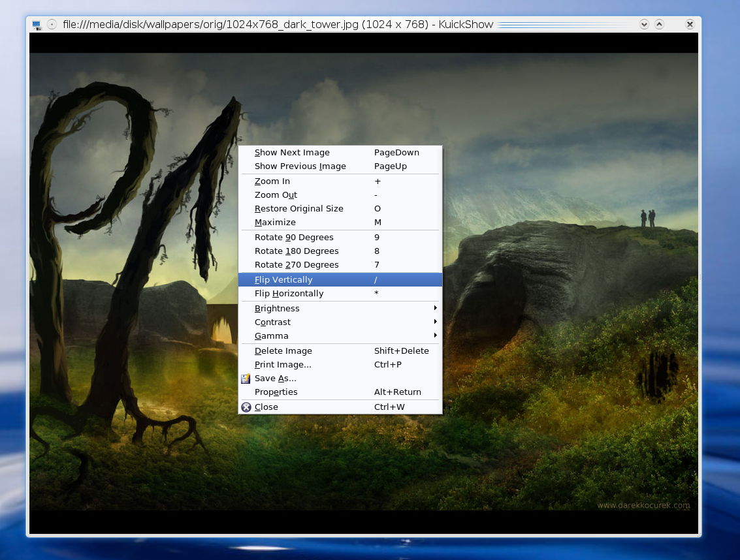This screenshot has height=560, width=740.
Task: Choose Rotate 90 Degrees
Action: click(x=340, y=238)
